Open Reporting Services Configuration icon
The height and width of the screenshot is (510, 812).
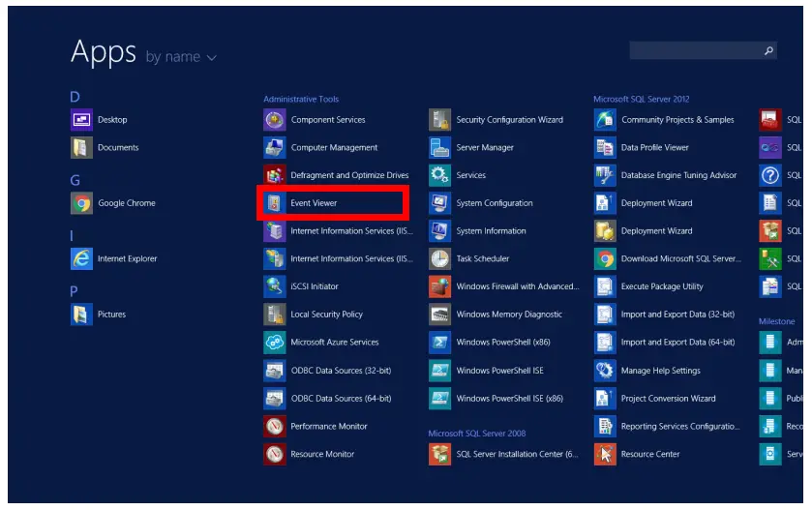605,426
